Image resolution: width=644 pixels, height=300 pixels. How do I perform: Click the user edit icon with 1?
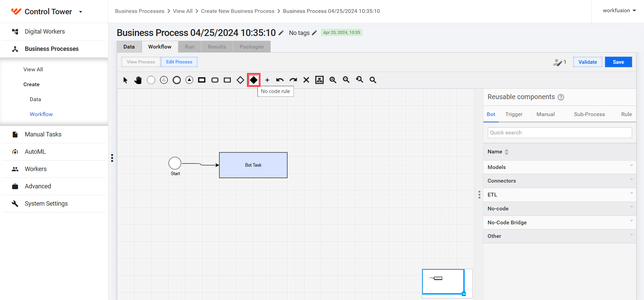click(559, 62)
